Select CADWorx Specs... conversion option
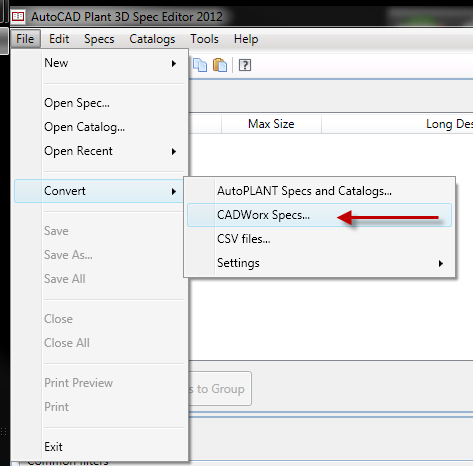Viewport: 473px width, 466px height. click(x=320, y=215)
